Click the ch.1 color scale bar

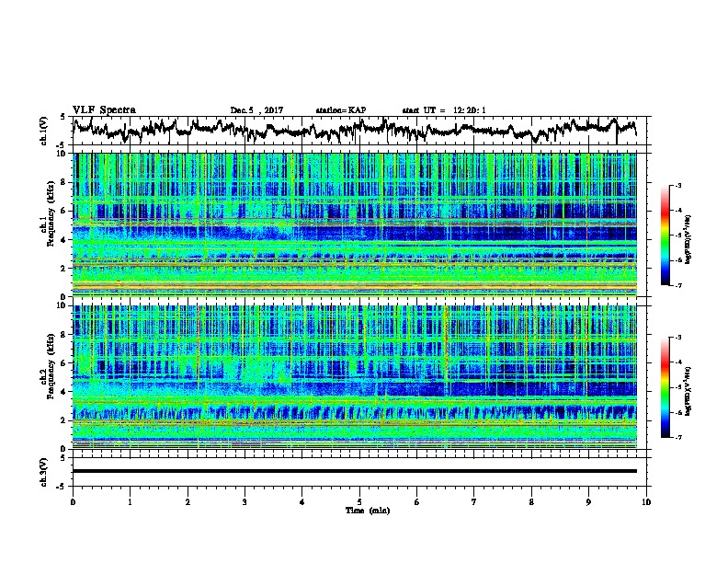665,236
